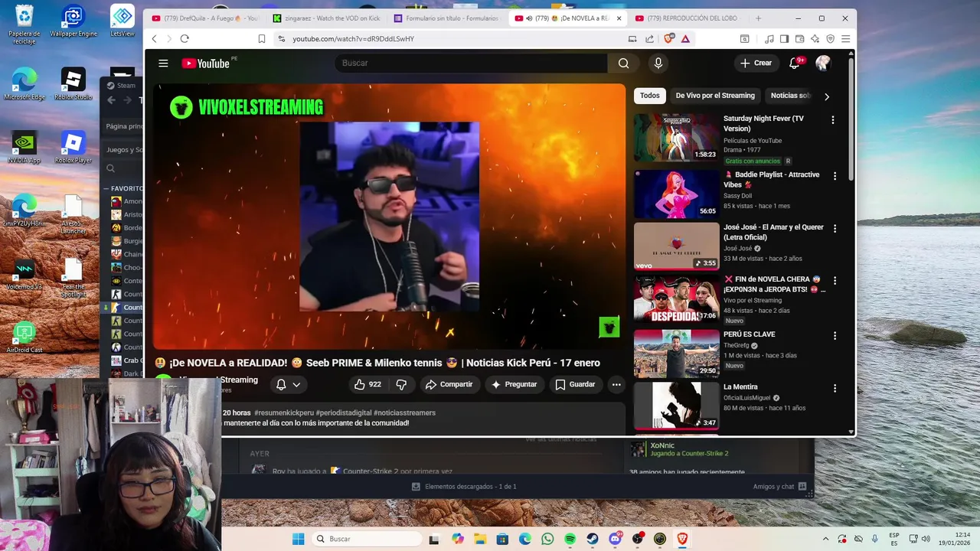Image resolution: width=980 pixels, height=551 pixels.
Task: Open the channel notification bell dropdown
Action: tap(288, 384)
